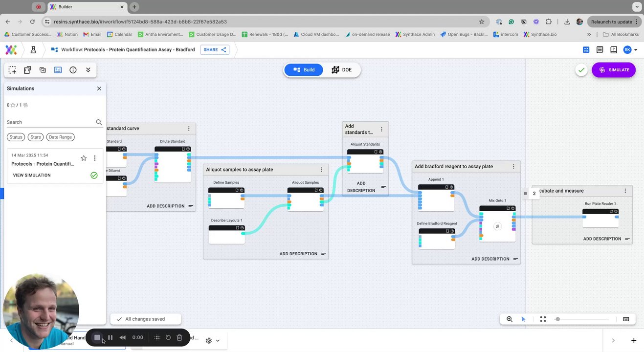Viewport: 644px width, 352px height.
Task: Click the Synthace logo home icon
Action: tap(11, 50)
